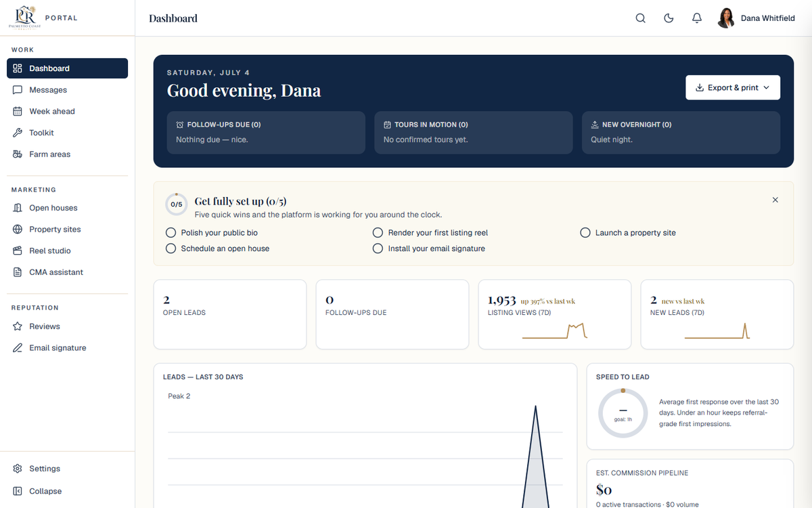
Task: Dismiss the Get fully set up banner
Action: point(775,200)
